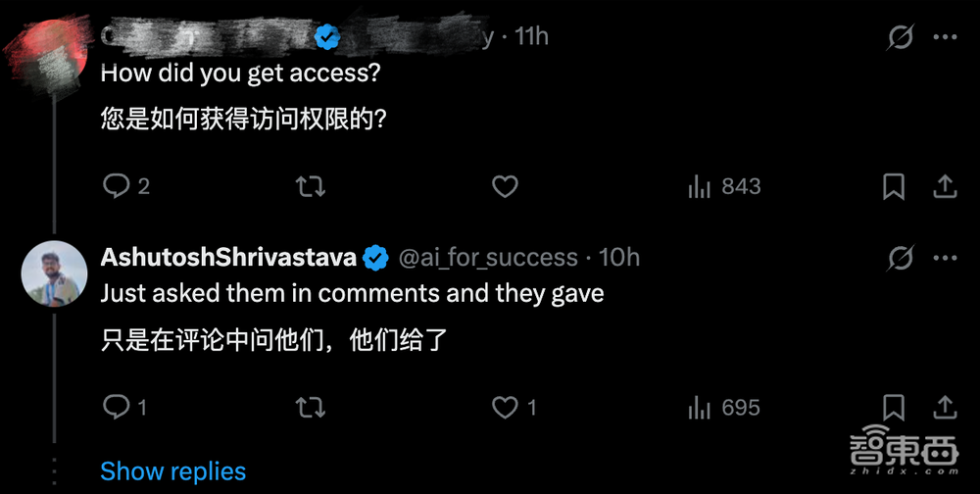Open more options menu on the top tweet
Screen dimensions: 980x494
click(x=945, y=37)
